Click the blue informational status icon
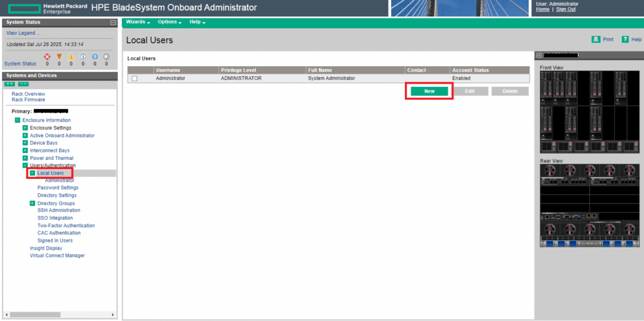The height and width of the screenshot is (321, 644). (83, 57)
